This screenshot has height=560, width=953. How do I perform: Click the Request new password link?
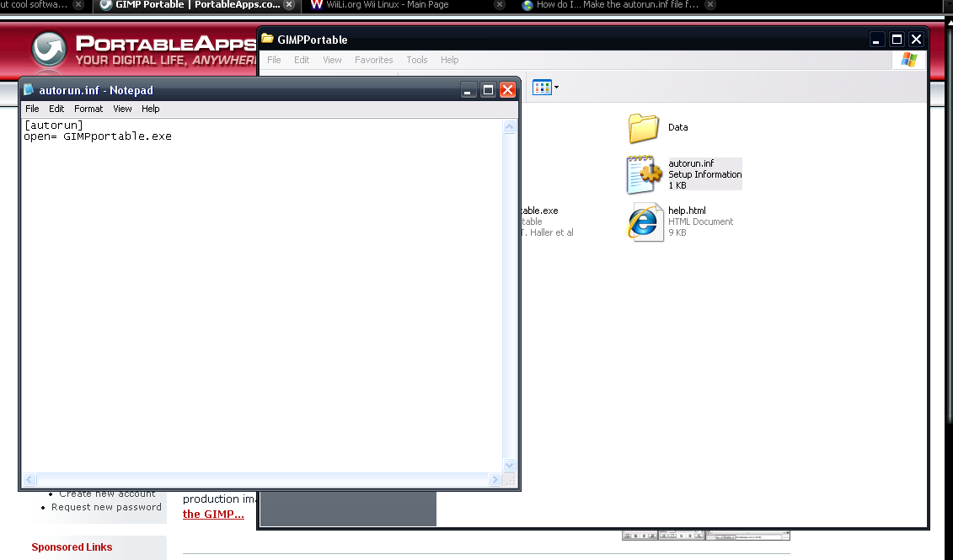106,507
